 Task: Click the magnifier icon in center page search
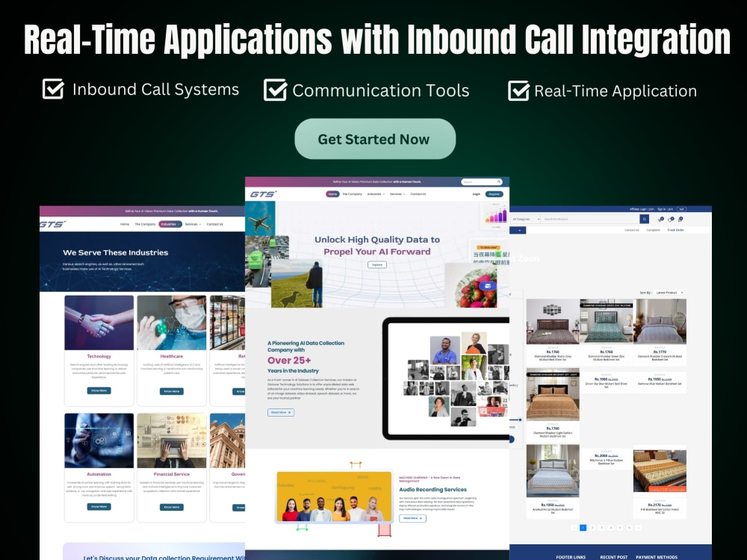click(499, 182)
